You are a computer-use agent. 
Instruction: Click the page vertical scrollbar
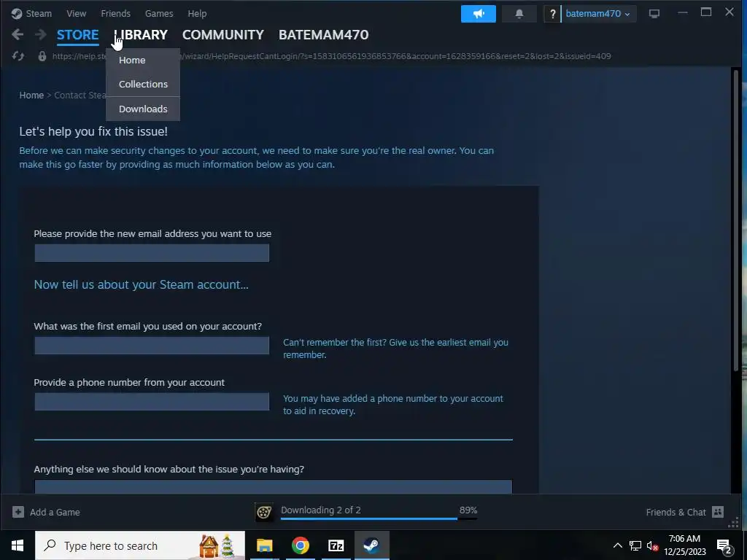(735, 220)
